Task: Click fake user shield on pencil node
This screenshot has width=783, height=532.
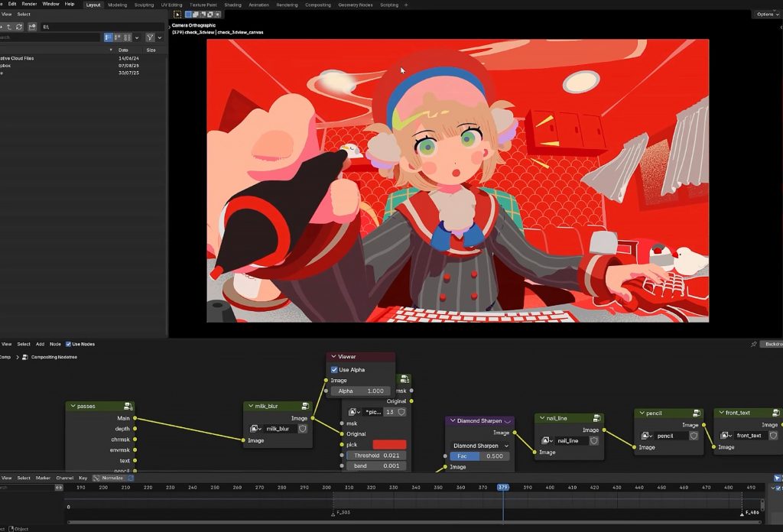Action: [x=694, y=436]
